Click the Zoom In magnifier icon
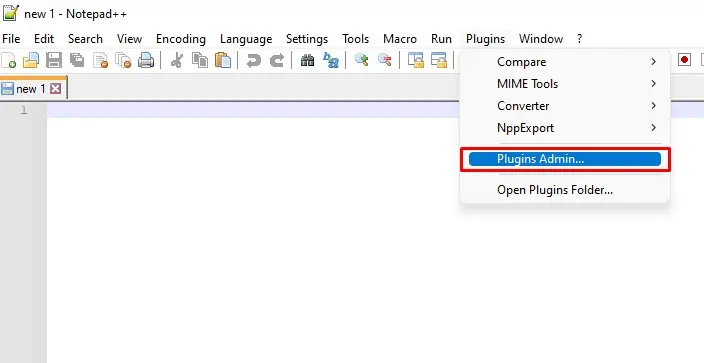 click(x=361, y=60)
